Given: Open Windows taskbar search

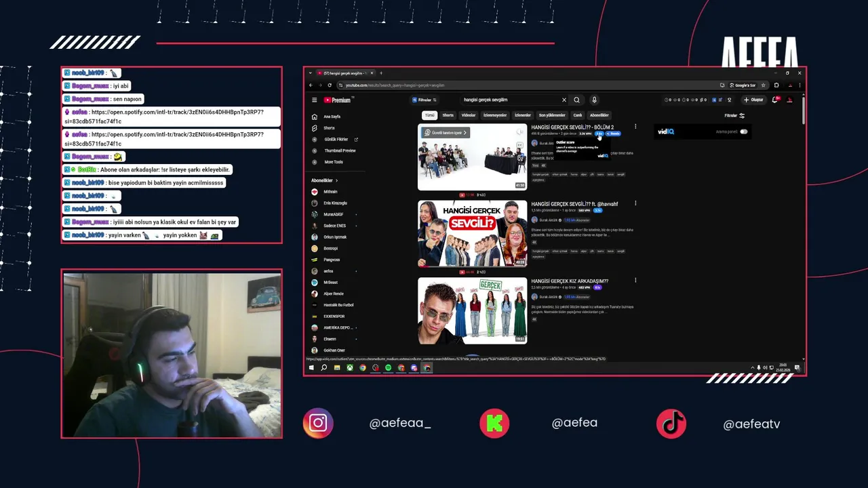Looking at the screenshot, I should [324, 368].
